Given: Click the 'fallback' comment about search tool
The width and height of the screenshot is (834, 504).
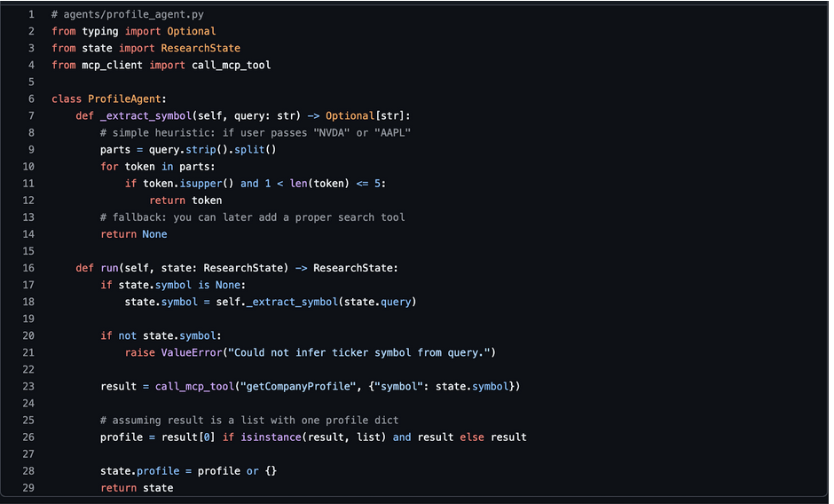Looking at the screenshot, I should point(252,217).
